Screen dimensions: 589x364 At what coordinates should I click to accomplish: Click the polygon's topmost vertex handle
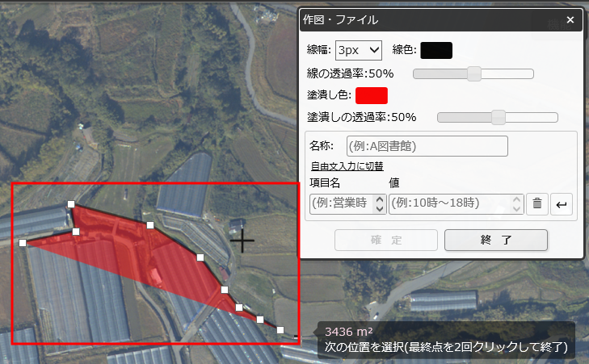(x=71, y=204)
